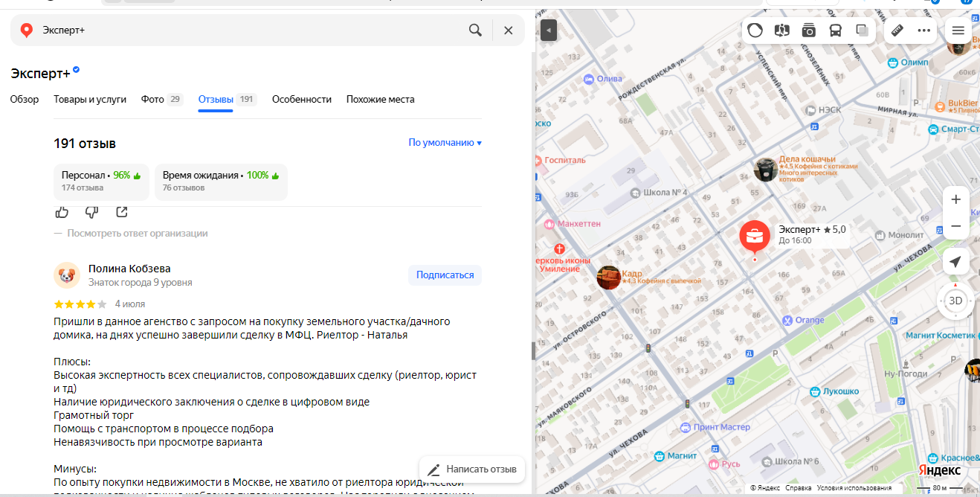Click the photo camera layer icon
Viewport: 980px width, 497px height.
tap(808, 31)
